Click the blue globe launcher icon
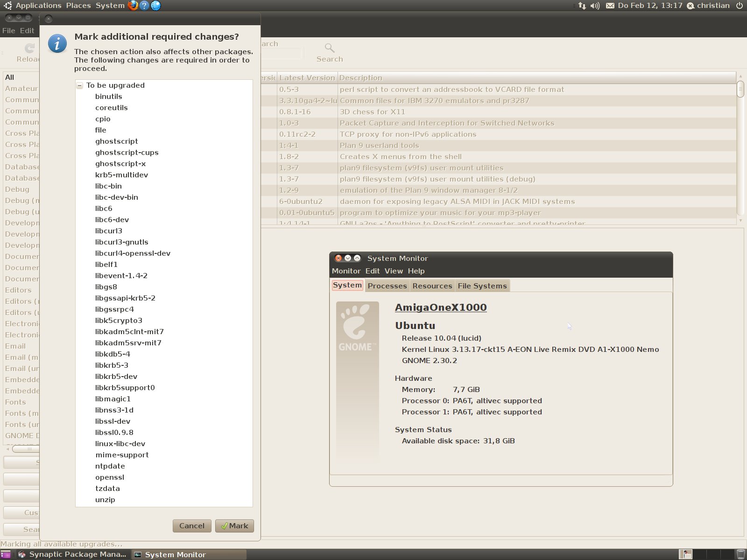 click(155, 6)
